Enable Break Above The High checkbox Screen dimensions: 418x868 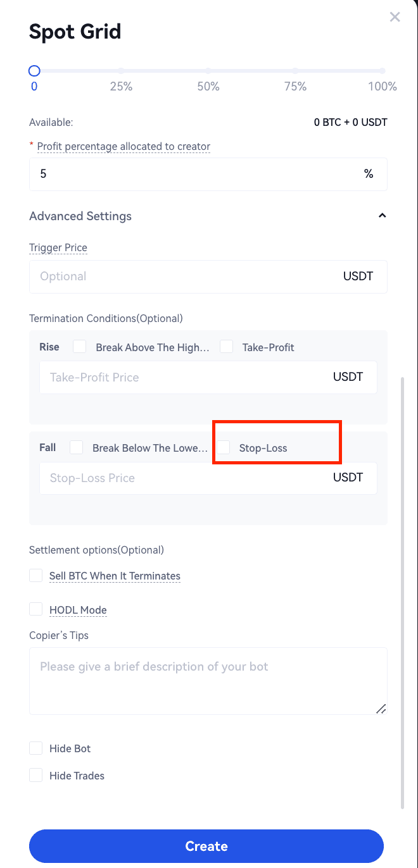coord(80,347)
